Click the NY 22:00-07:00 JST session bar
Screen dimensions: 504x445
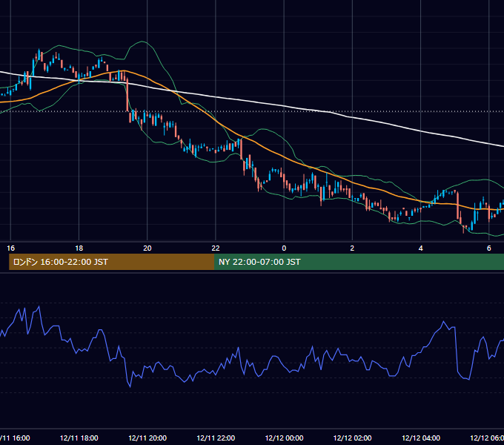[x=359, y=262]
